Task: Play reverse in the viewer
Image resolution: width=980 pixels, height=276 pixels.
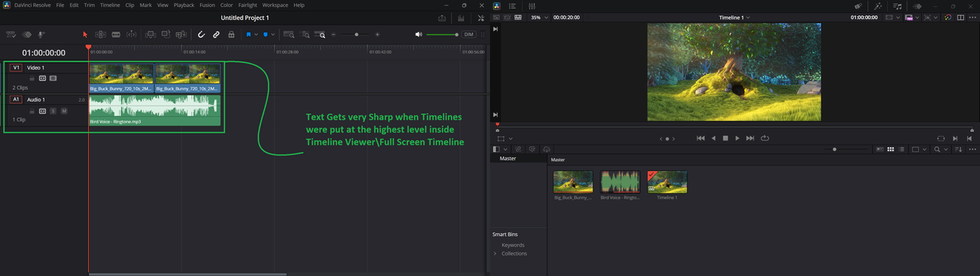Action: (713, 138)
